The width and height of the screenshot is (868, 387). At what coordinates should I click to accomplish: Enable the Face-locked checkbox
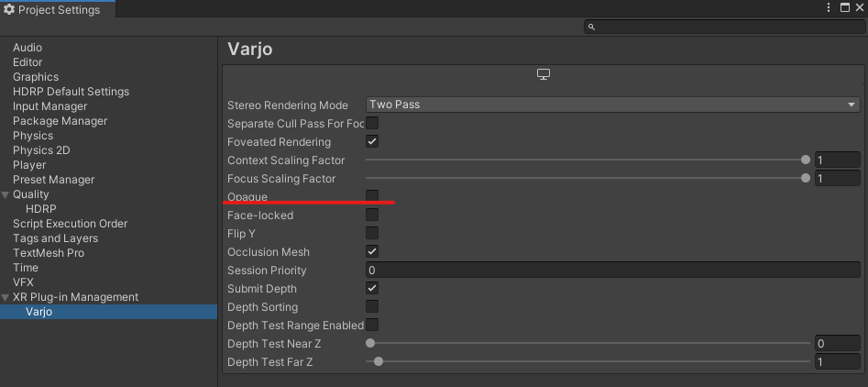click(x=372, y=216)
